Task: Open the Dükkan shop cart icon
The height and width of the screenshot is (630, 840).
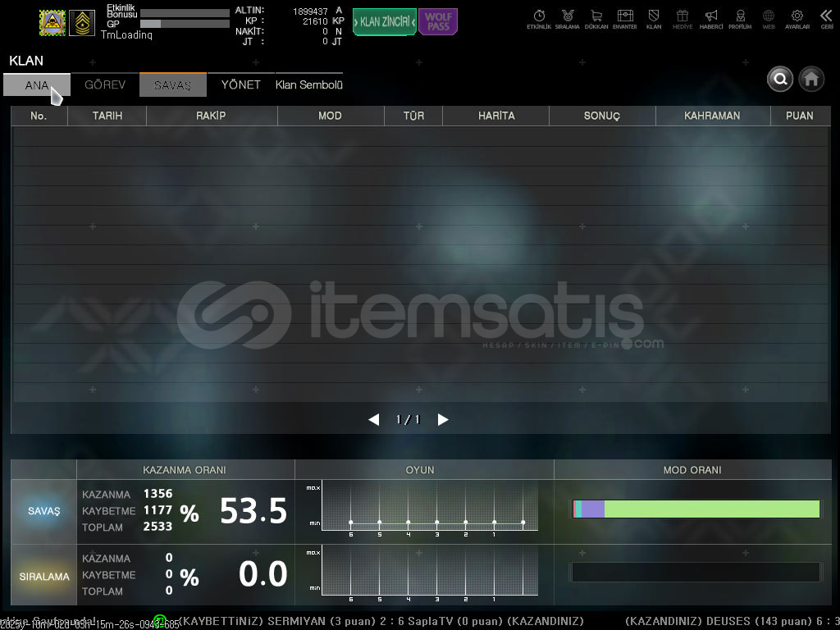Action: [596, 17]
